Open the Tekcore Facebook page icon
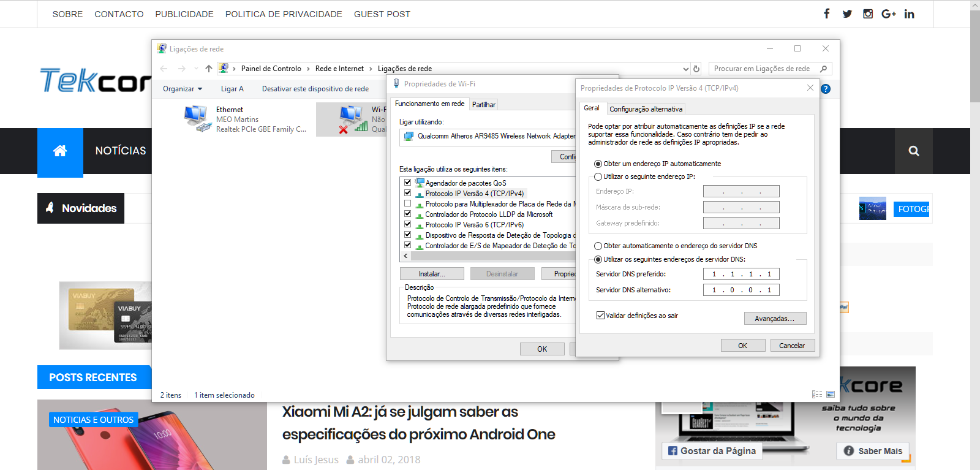Viewport: 980px width, 470px height. (826, 13)
